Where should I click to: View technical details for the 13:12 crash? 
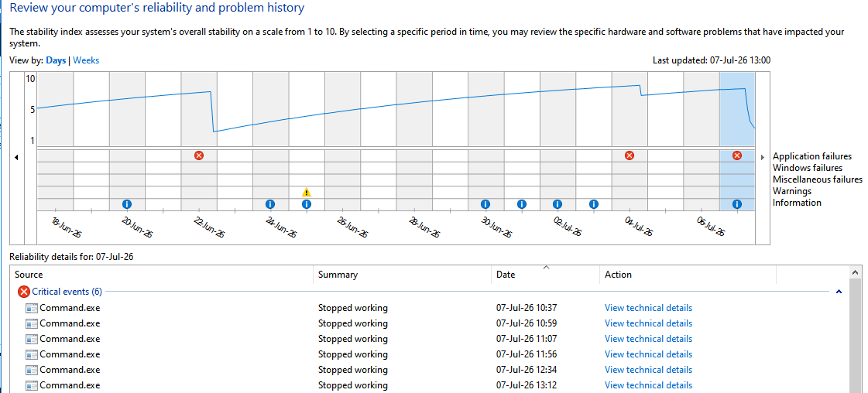pos(648,385)
